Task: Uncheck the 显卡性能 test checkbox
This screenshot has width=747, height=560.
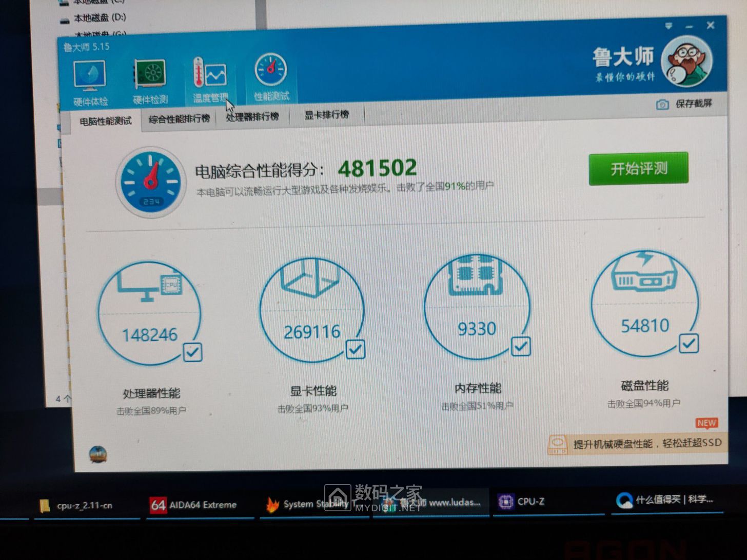Action: (x=356, y=349)
